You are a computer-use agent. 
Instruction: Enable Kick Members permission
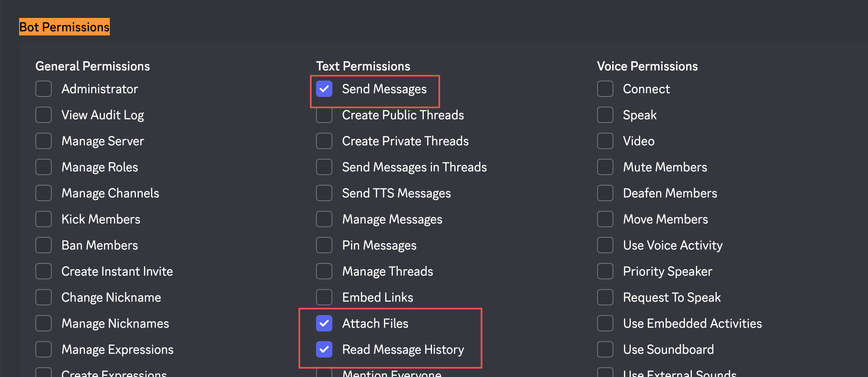point(44,219)
